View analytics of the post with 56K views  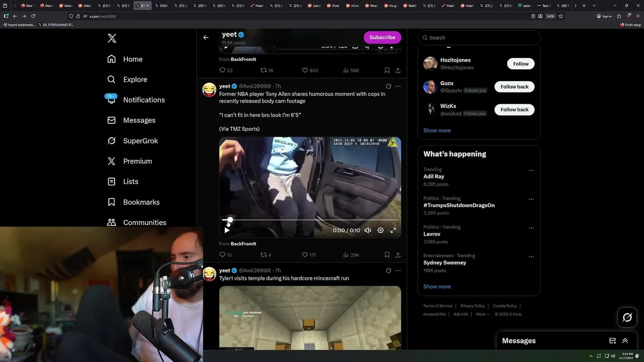point(351,70)
